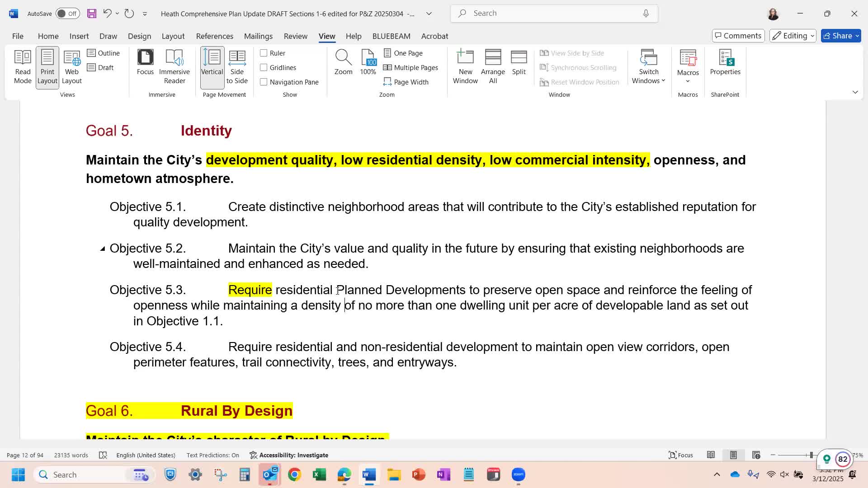868x488 pixels.
Task: Check the Navigation Pane box
Action: pos(264,82)
